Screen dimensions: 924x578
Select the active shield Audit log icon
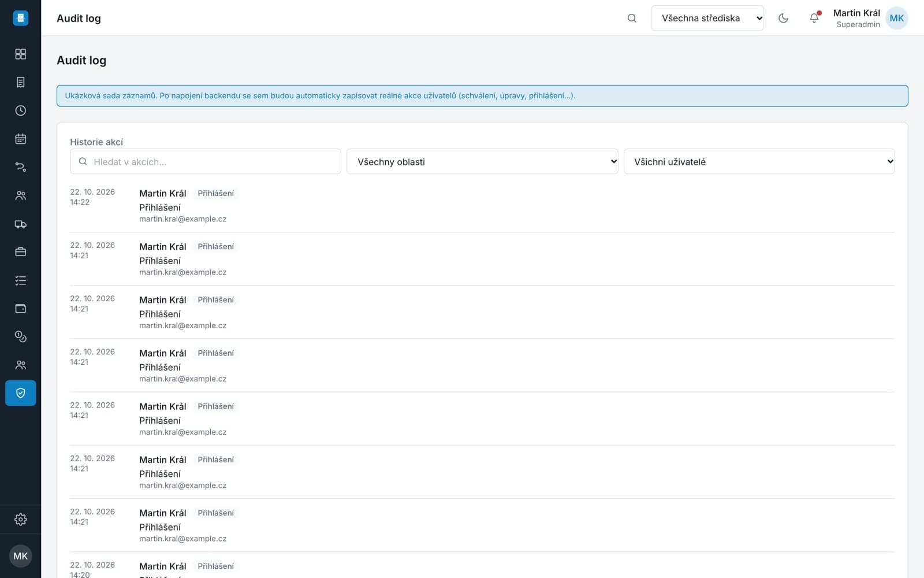tap(21, 393)
